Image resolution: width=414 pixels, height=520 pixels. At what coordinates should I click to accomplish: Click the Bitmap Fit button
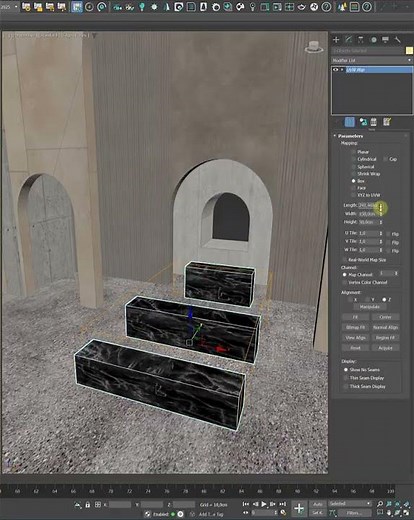tap(355, 327)
